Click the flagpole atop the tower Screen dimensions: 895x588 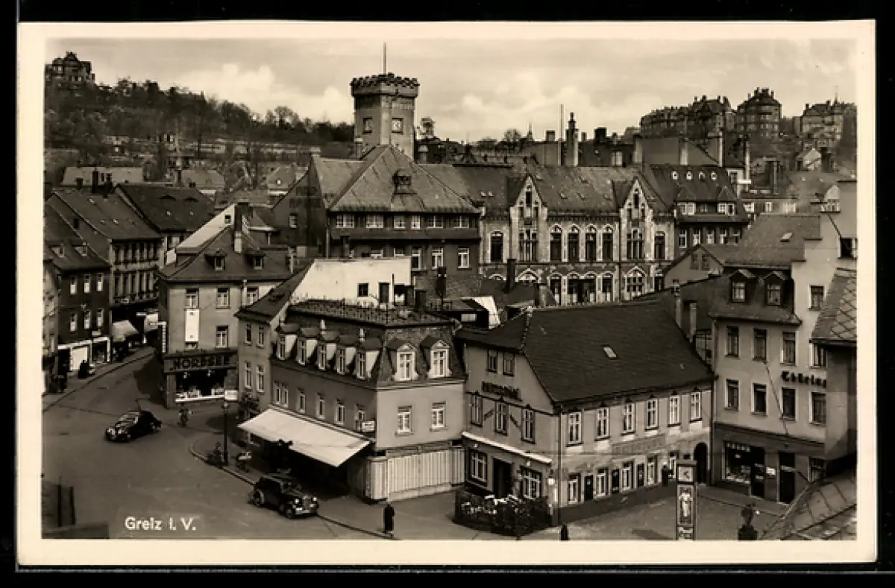385,58
